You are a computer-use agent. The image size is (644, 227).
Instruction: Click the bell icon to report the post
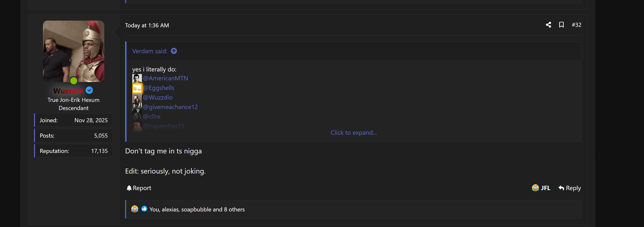point(129,188)
